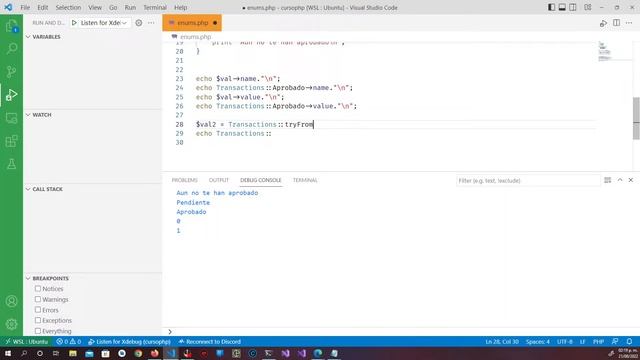Toggle Errors breakpoint checkbox
This screenshot has width=640, height=360.
[38, 310]
